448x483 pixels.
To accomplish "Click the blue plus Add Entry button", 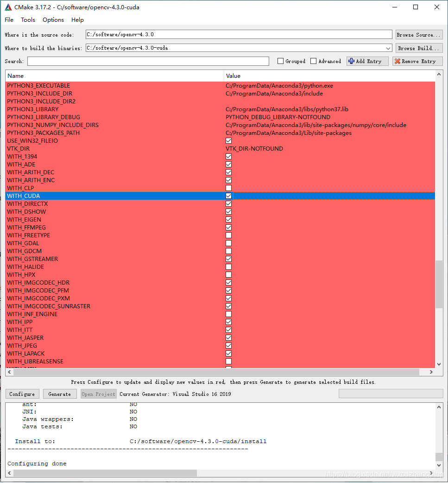I will (x=367, y=61).
